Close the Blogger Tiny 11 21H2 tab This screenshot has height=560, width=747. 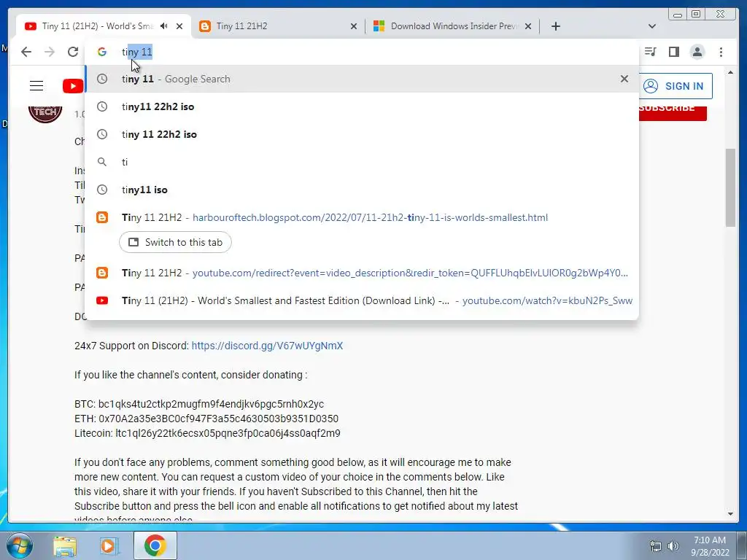click(354, 26)
